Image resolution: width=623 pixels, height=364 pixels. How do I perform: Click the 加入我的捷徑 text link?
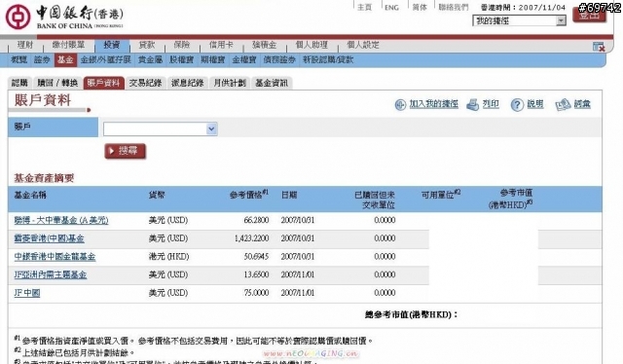coord(434,104)
